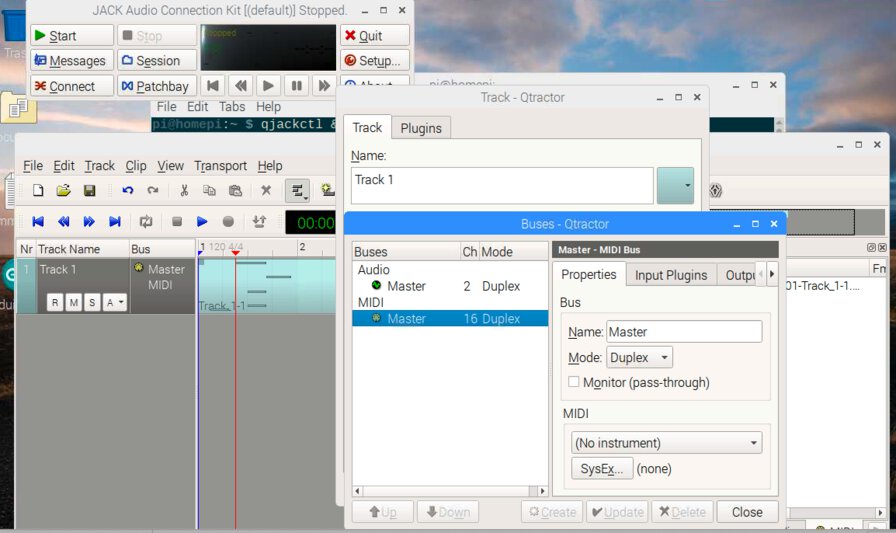Viewport: 896px width, 533px height.
Task: Stop playback in the Qtractor transport
Action: pyautogui.click(x=177, y=222)
